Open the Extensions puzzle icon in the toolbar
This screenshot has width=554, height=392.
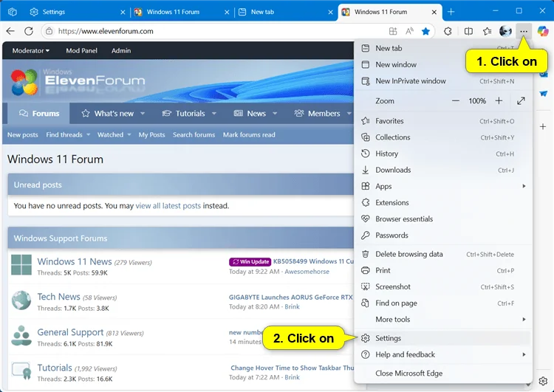(x=448, y=31)
